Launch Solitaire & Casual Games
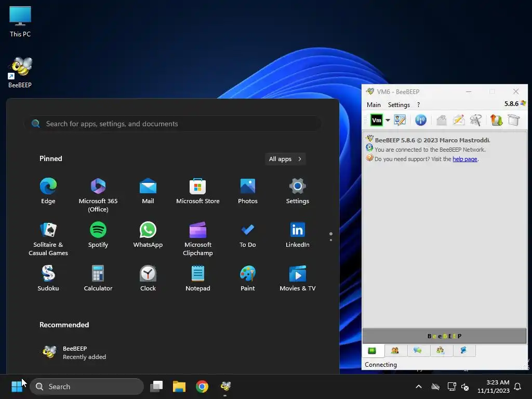This screenshot has width=532, height=399. (x=48, y=239)
